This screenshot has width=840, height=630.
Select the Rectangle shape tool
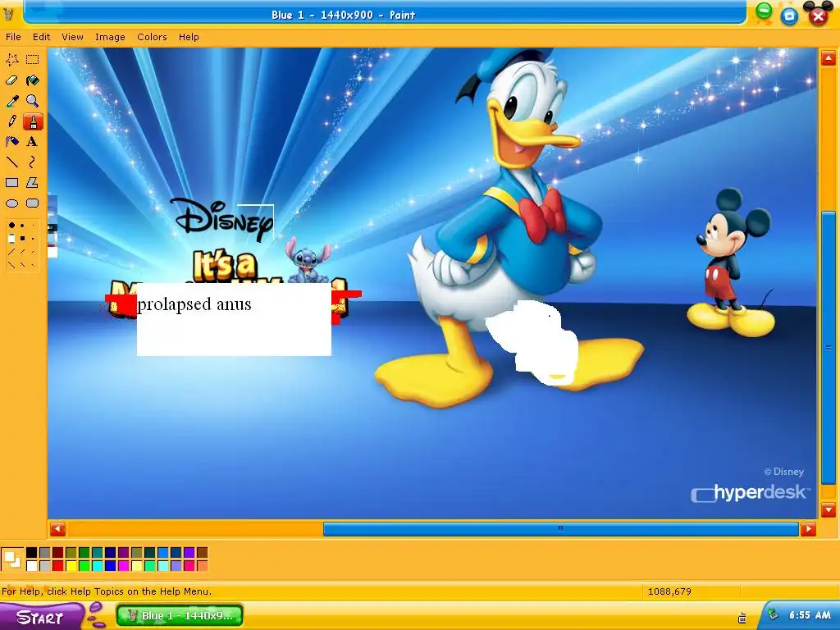11,183
